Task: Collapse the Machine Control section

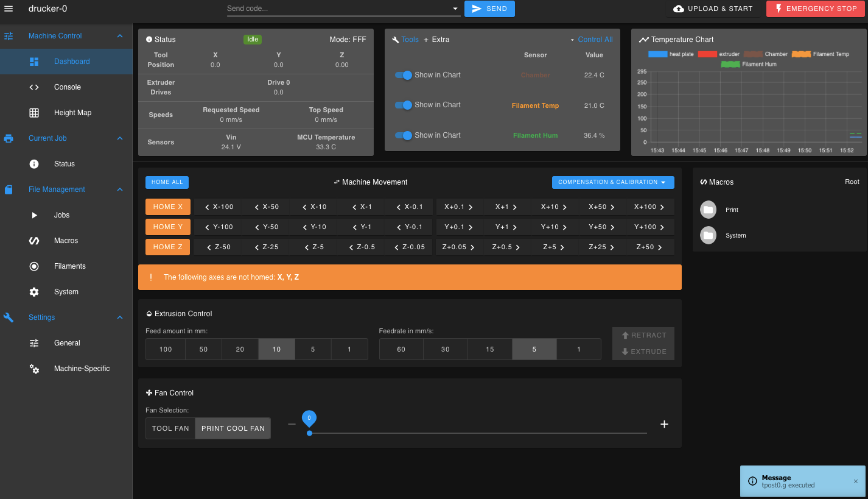Action: tap(120, 36)
